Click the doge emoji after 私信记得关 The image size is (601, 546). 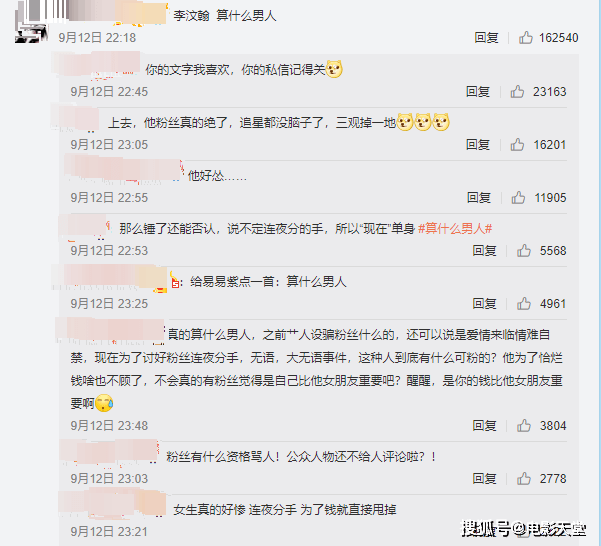coord(334,69)
